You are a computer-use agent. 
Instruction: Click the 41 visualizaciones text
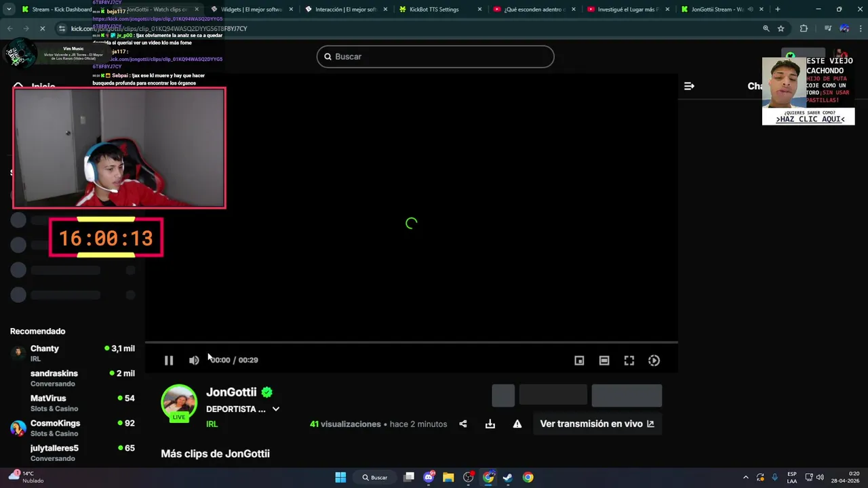click(x=345, y=424)
